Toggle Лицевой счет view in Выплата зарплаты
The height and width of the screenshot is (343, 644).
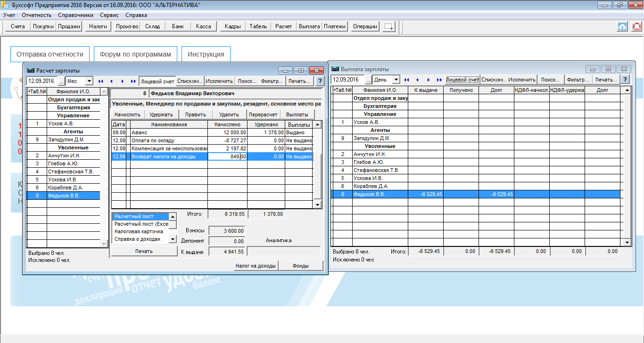pyautogui.click(x=462, y=80)
